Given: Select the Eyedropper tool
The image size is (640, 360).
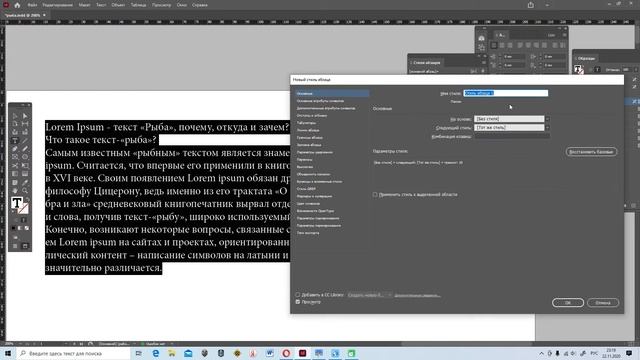Looking at the screenshot, I should [25, 182].
